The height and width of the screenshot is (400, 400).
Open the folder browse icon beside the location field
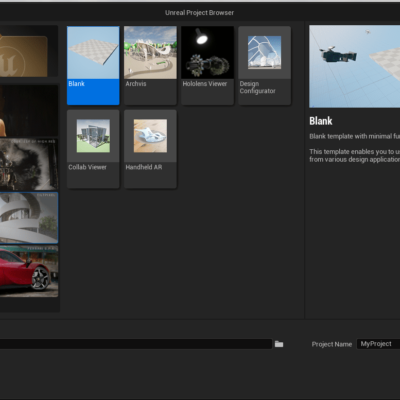coord(279,344)
